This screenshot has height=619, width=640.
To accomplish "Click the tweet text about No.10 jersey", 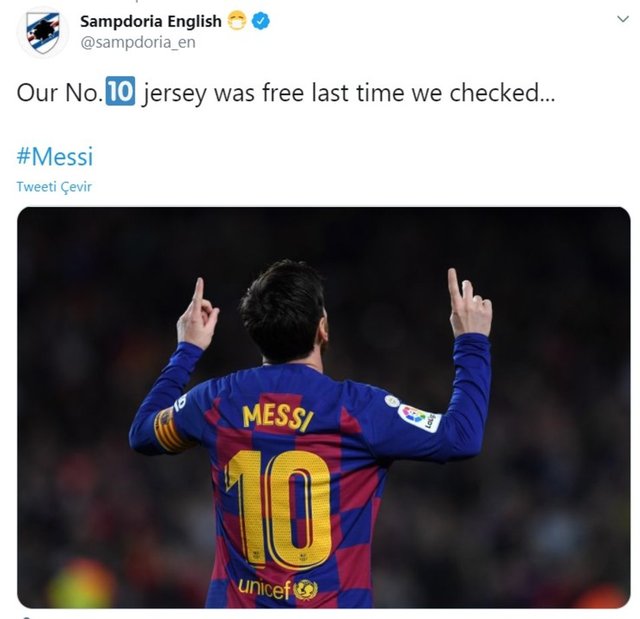I will (x=286, y=93).
